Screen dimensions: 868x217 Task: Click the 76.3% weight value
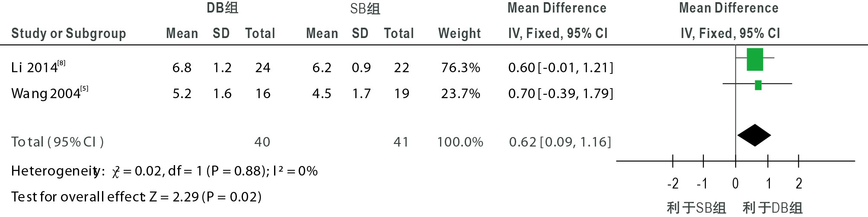tap(460, 67)
